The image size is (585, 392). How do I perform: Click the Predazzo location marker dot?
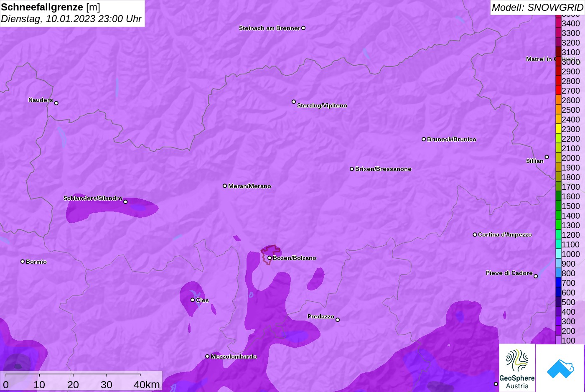(x=338, y=320)
